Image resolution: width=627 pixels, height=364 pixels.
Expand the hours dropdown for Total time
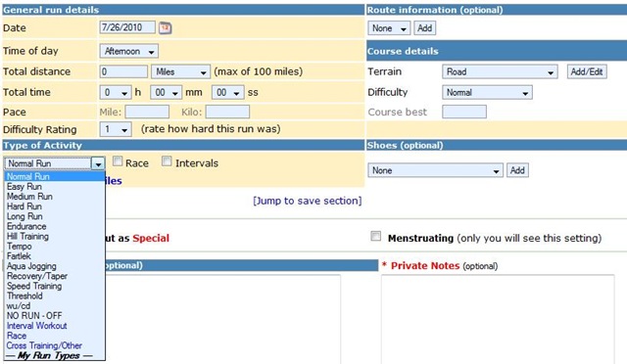pyautogui.click(x=116, y=93)
